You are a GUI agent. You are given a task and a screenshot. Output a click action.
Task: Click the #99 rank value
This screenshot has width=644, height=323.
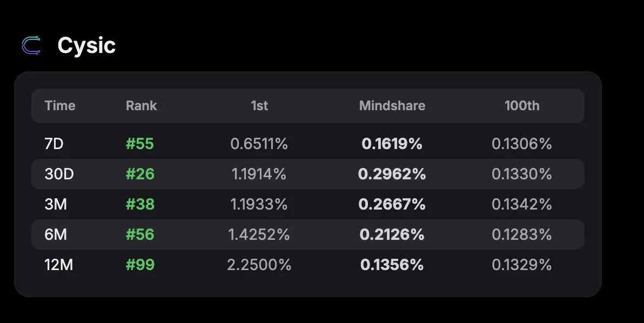tap(140, 265)
